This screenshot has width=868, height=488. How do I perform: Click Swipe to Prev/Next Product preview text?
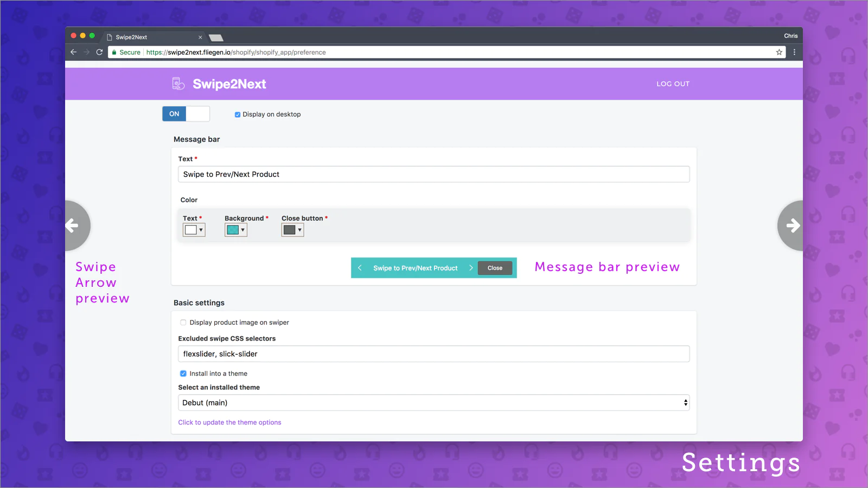(416, 268)
